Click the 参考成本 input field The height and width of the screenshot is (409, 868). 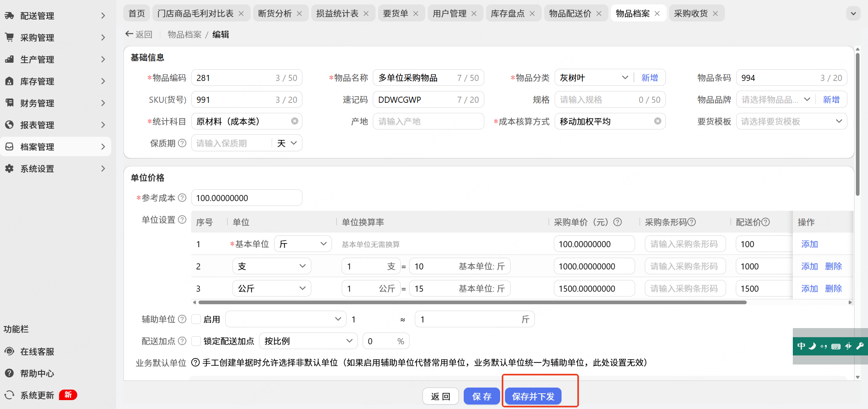(x=247, y=198)
